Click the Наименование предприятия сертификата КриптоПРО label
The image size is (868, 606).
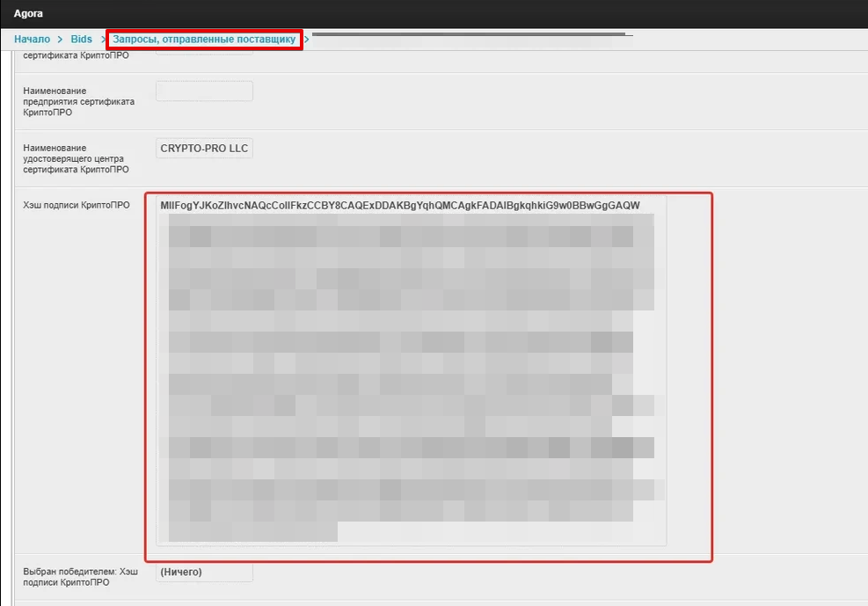tap(78, 102)
